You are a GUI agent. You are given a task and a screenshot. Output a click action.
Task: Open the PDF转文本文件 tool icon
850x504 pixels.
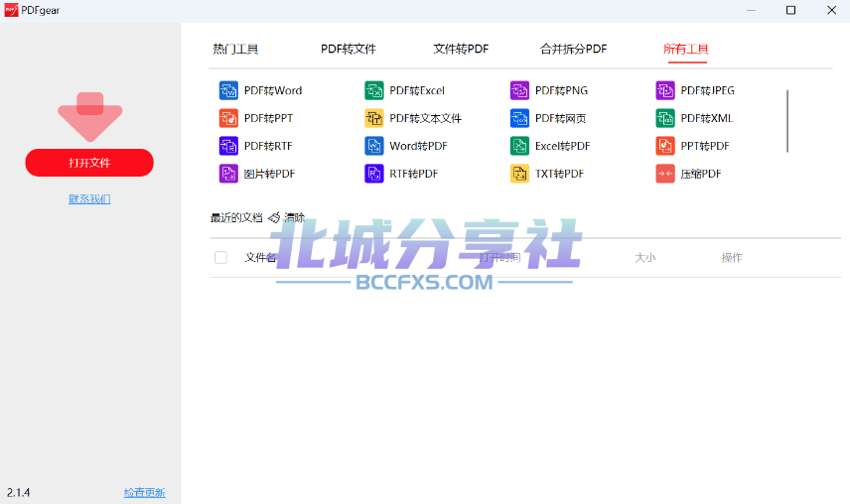[x=374, y=118]
